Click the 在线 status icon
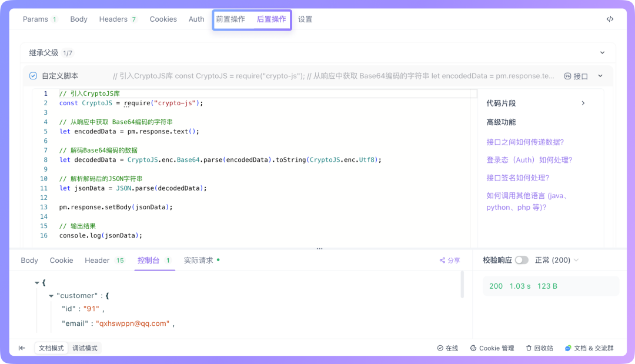 tap(440, 348)
